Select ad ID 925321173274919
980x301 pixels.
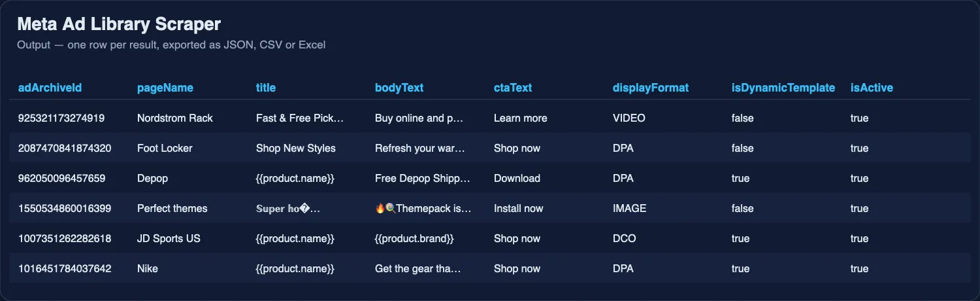click(x=61, y=118)
